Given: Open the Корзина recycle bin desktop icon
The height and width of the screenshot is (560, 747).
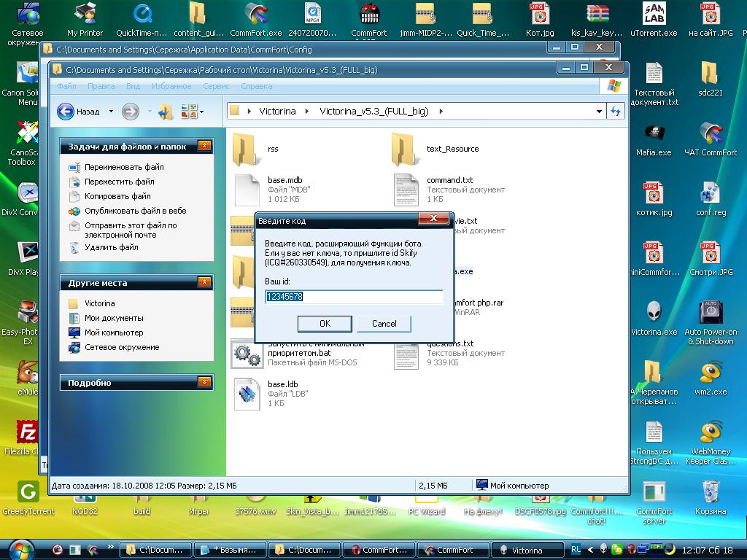Looking at the screenshot, I should [x=710, y=494].
